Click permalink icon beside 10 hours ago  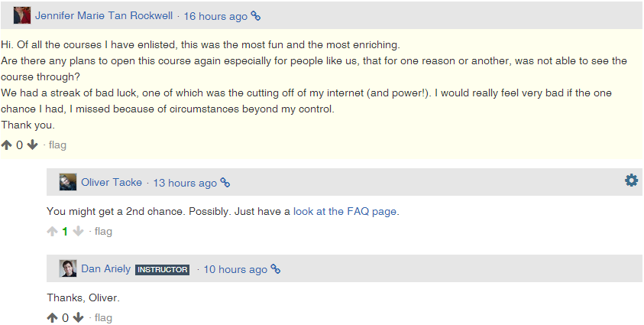[276, 269]
